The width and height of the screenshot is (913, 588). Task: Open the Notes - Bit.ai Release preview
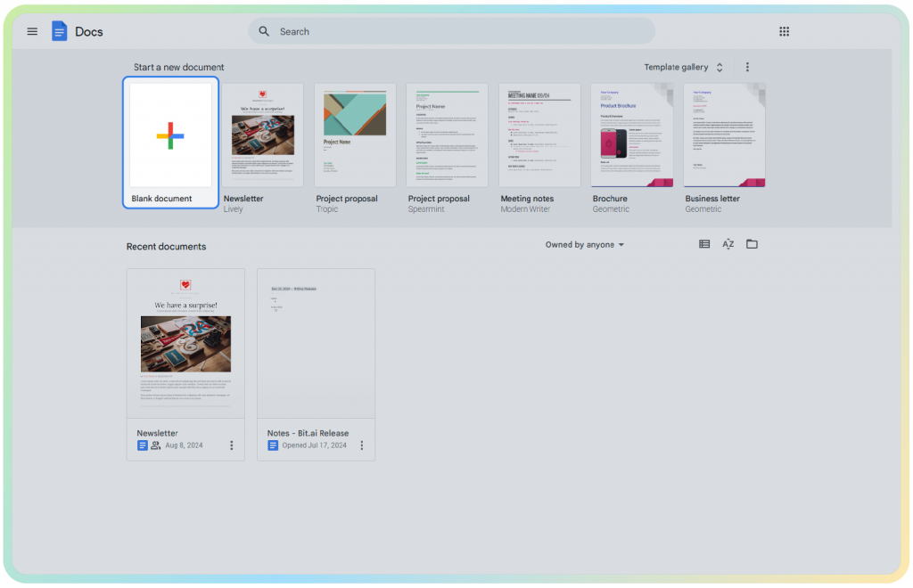317,343
